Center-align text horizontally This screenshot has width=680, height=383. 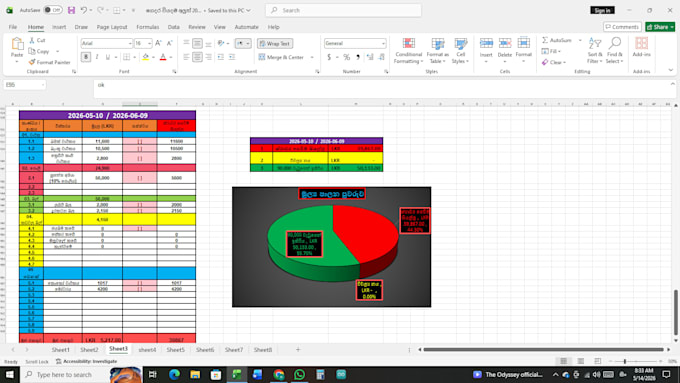click(x=197, y=57)
